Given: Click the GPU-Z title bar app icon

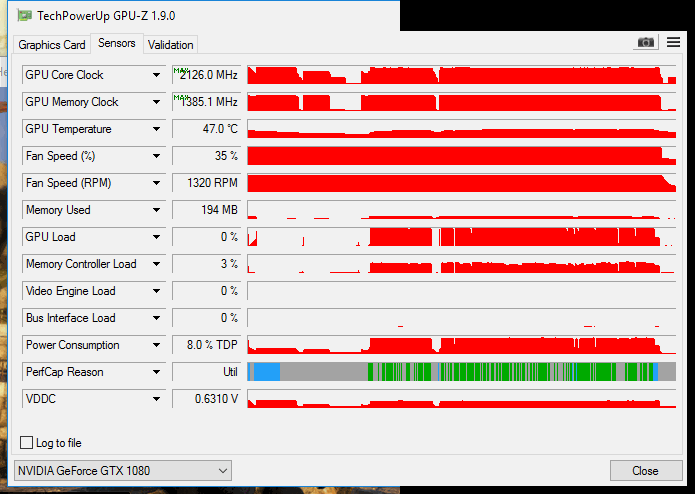Looking at the screenshot, I should click(24, 16).
